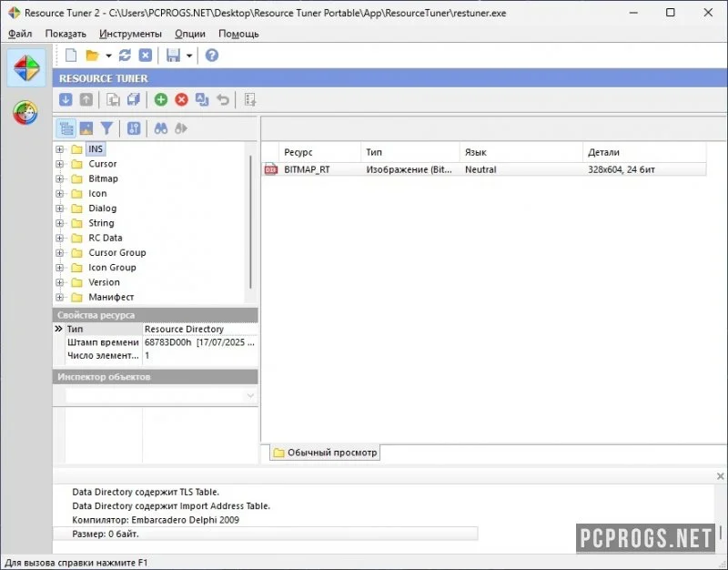Viewport: 728px width, 570px height.
Task: Open the Опции menu
Action: point(190,34)
